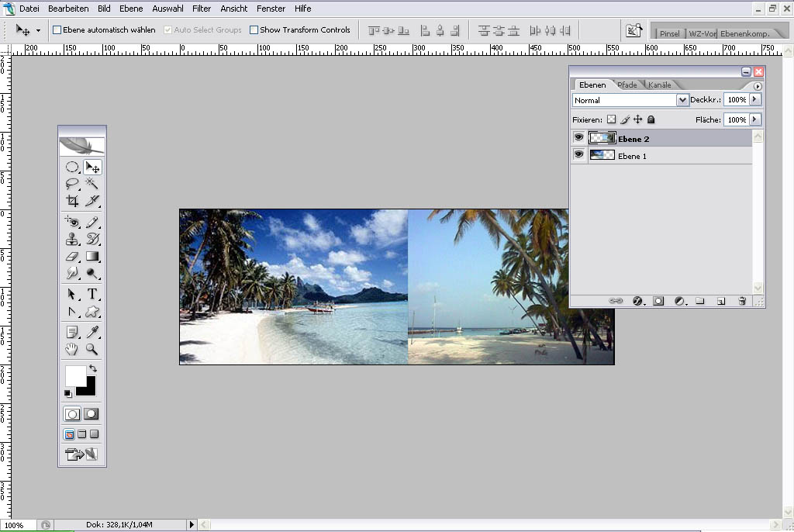Viewport: 794px width, 532px height.
Task: Click link layers icon in Ebenen panel
Action: coord(616,301)
